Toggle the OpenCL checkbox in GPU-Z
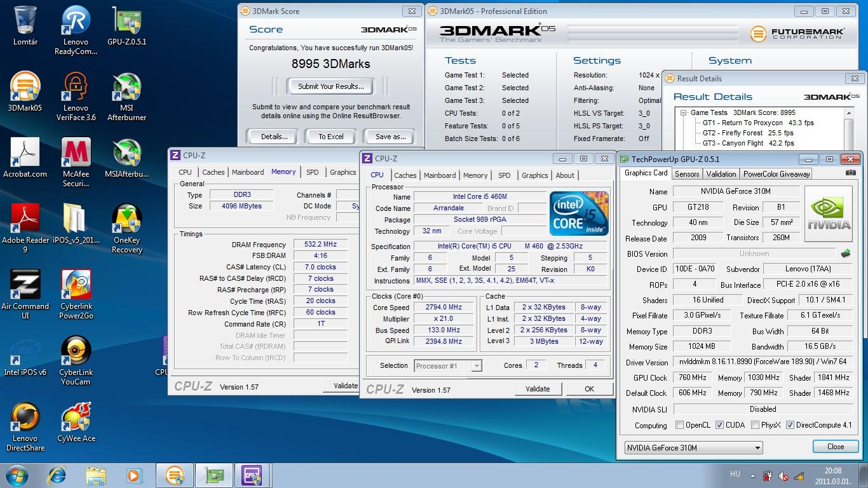The height and width of the screenshot is (488, 868). click(x=680, y=425)
